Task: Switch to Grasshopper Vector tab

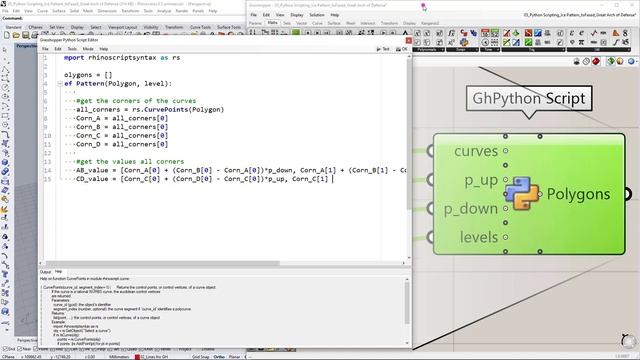Action: [x=301, y=23]
